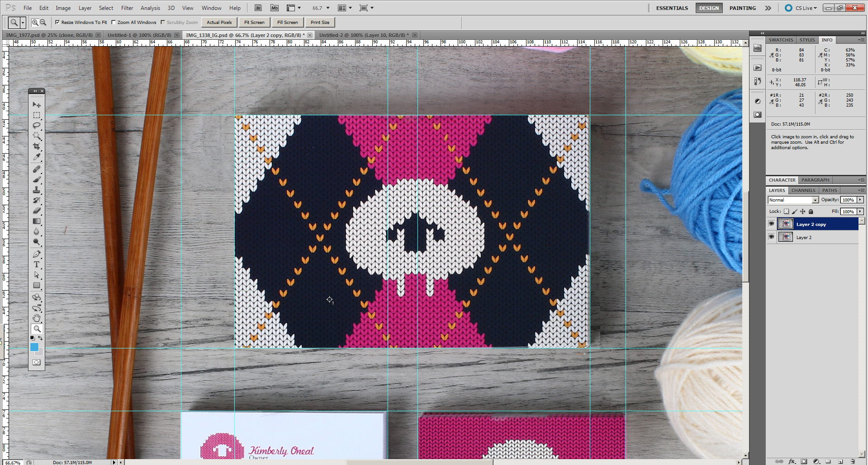This screenshot has height=465, width=868.
Task: Toggle lock position
Action: click(x=803, y=211)
